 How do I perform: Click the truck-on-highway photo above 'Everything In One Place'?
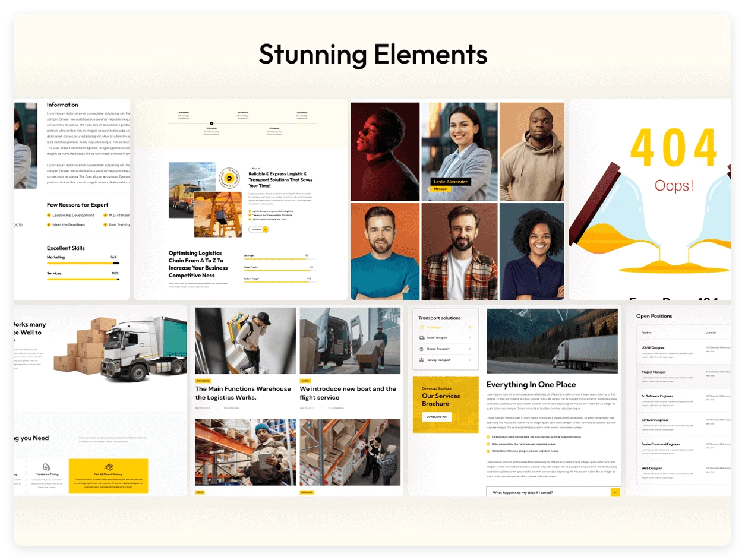[553, 341]
